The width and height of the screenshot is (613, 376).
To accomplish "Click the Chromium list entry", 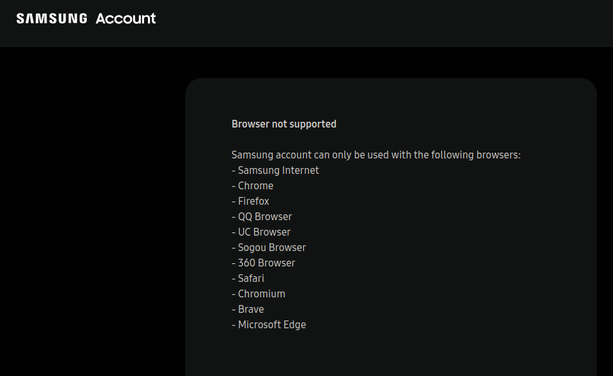I will click(258, 294).
